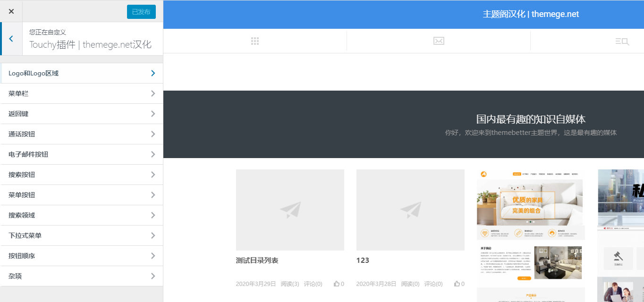This screenshot has height=302, width=644.
Task: Open the 搜索按钮 section
Action: tap(82, 175)
